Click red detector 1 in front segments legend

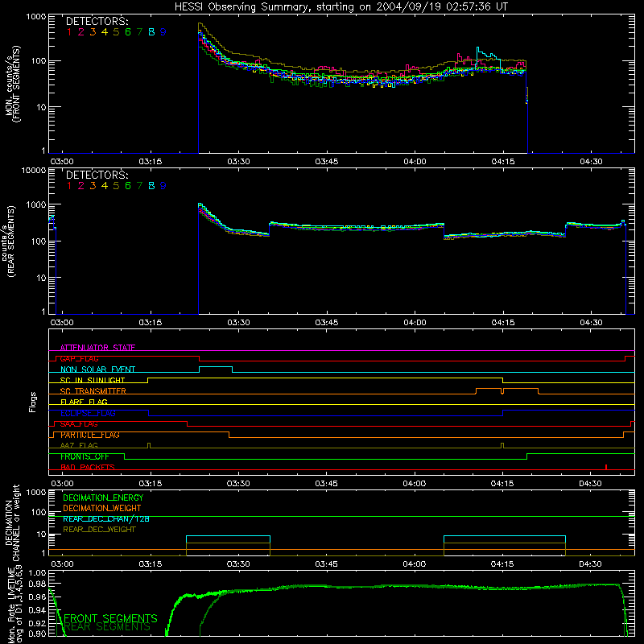tap(69, 32)
